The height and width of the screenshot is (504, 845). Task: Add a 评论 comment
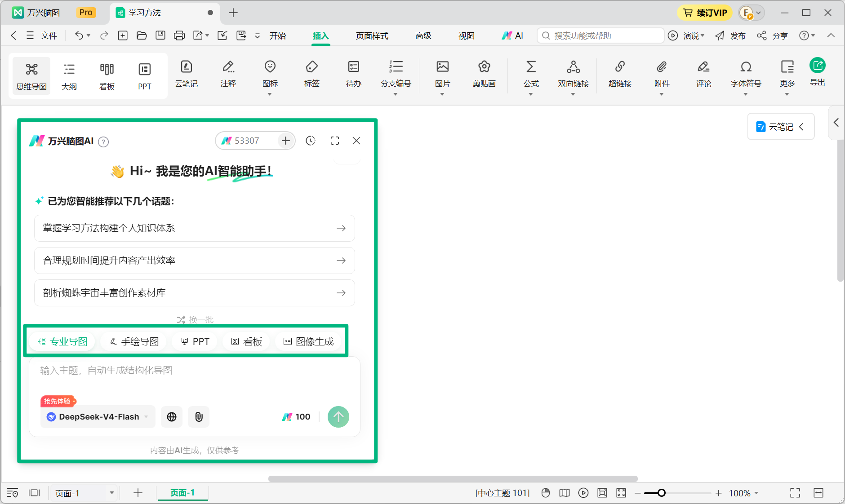(x=703, y=75)
